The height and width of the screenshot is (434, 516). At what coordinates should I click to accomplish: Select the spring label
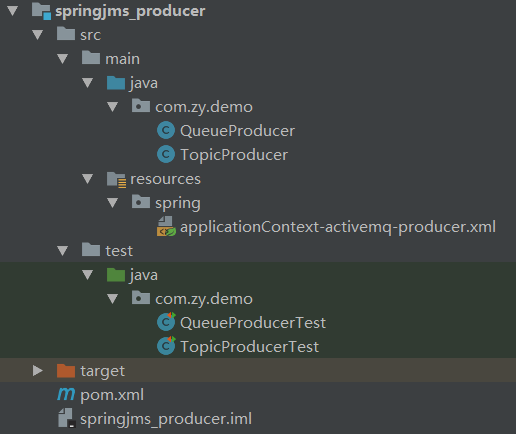(x=178, y=203)
